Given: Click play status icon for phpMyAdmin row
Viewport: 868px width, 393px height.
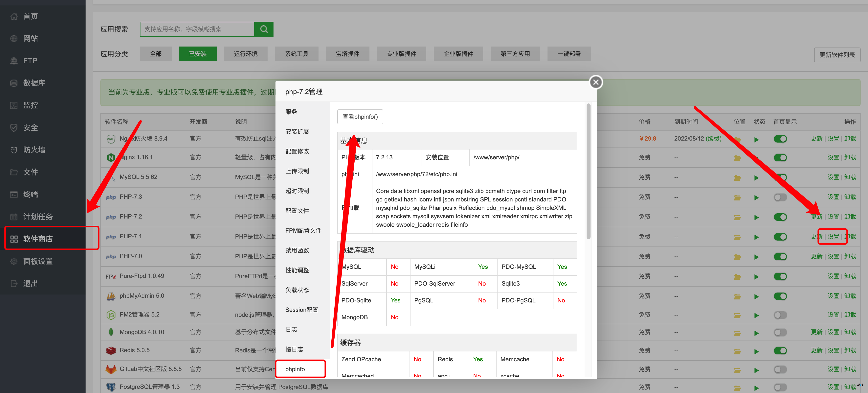Looking at the screenshot, I should coord(756,297).
